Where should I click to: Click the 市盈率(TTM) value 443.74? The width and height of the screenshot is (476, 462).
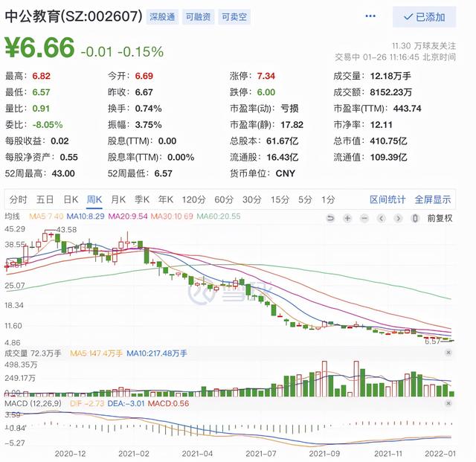tap(407, 109)
